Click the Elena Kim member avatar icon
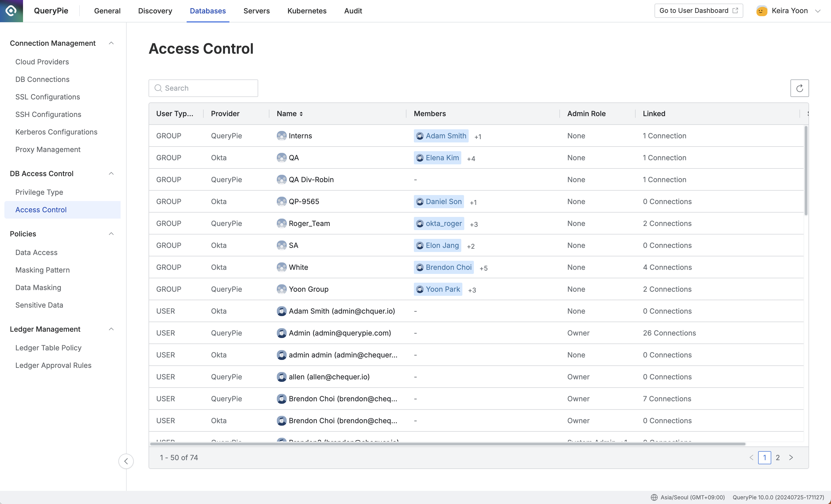This screenshot has width=831, height=504. point(420,158)
